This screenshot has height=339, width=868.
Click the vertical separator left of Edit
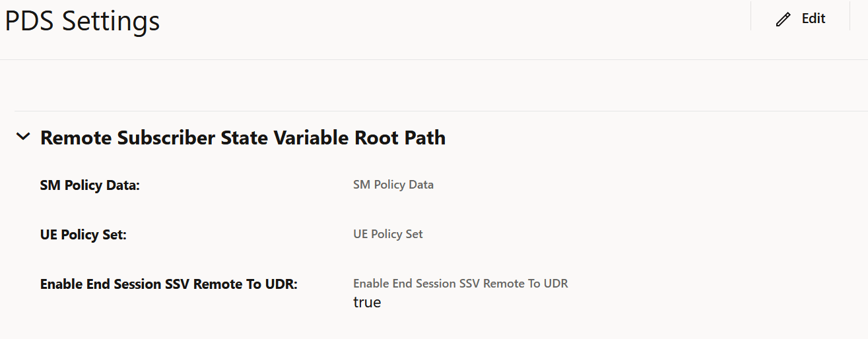tap(751, 16)
